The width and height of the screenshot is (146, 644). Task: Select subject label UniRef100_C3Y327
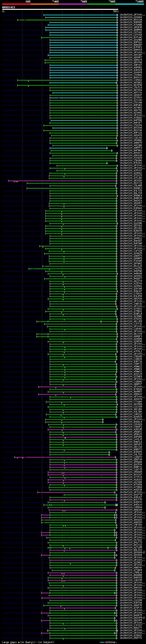[131, 625]
